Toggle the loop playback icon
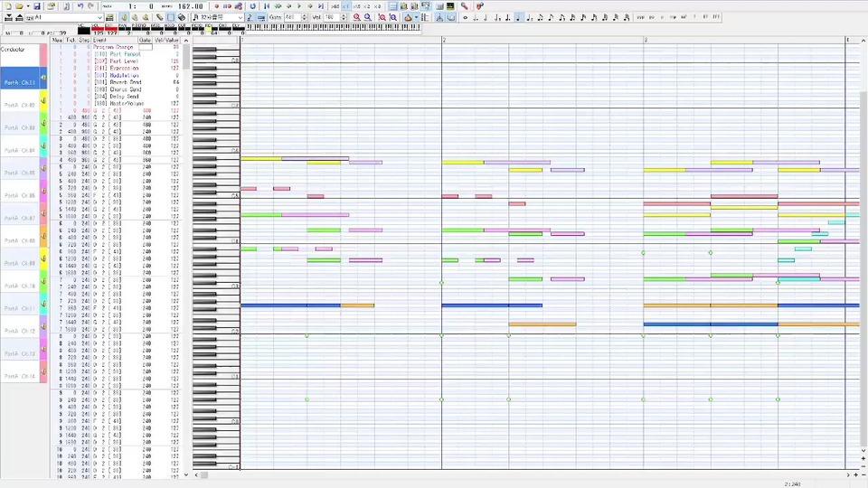 (x=253, y=6)
